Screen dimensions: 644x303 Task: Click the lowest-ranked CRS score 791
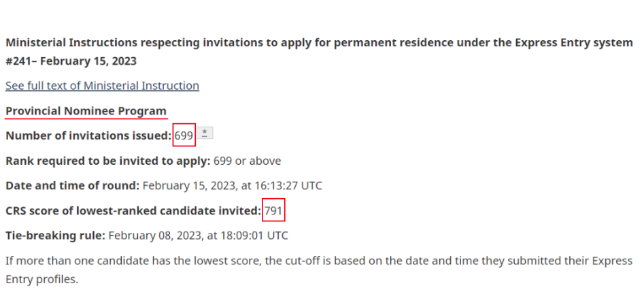click(x=273, y=211)
